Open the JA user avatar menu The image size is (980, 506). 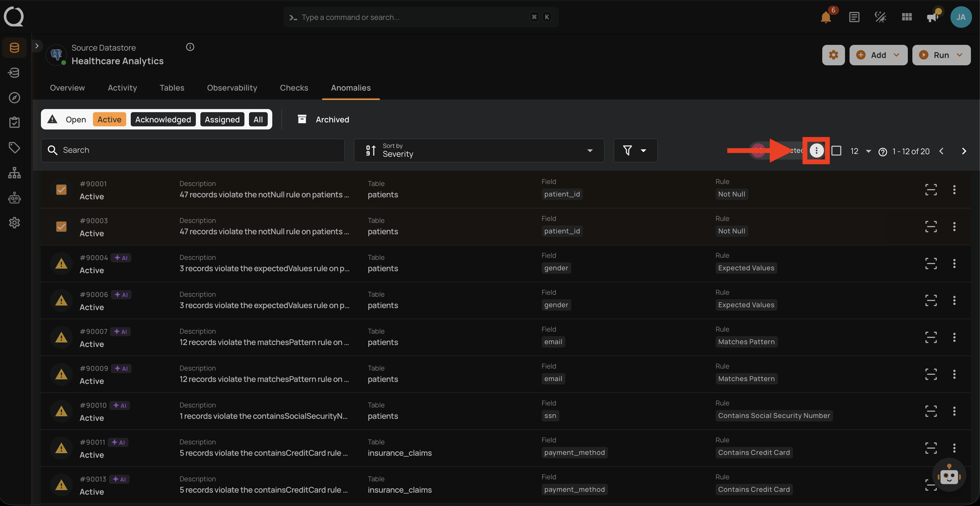(961, 17)
